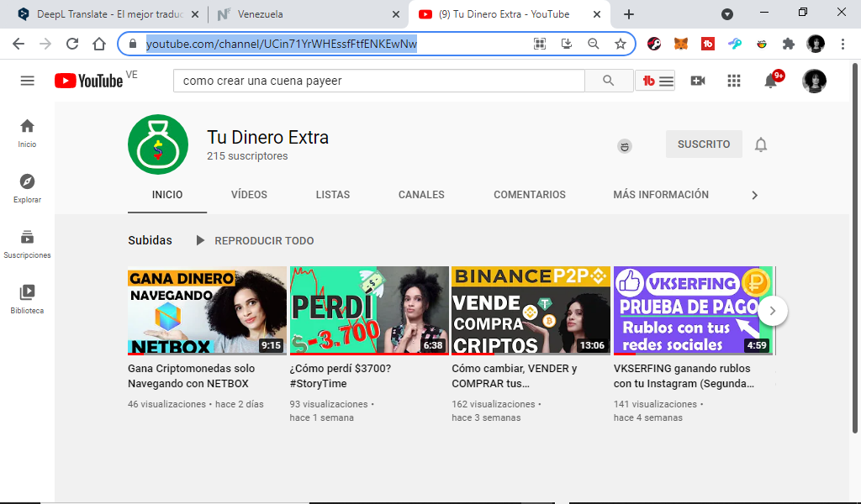Image resolution: width=861 pixels, height=504 pixels.
Task: Bookmark this page with the star
Action: (621, 44)
